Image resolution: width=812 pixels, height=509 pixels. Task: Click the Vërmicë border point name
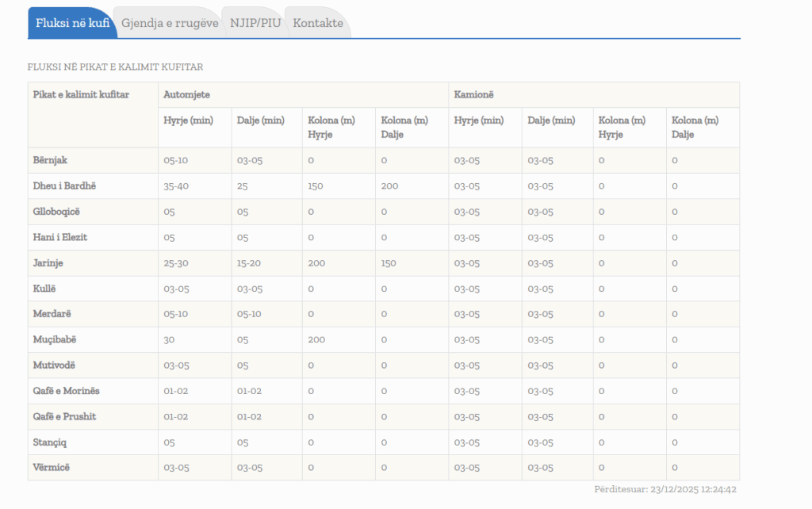tap(52, 467)
